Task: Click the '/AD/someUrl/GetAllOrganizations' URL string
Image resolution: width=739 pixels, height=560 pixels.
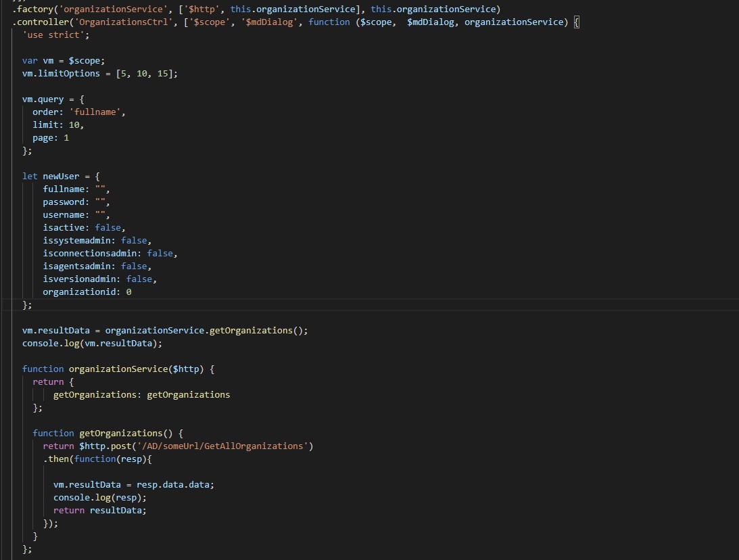Action: pyautogui.click(x=222, y=446)
